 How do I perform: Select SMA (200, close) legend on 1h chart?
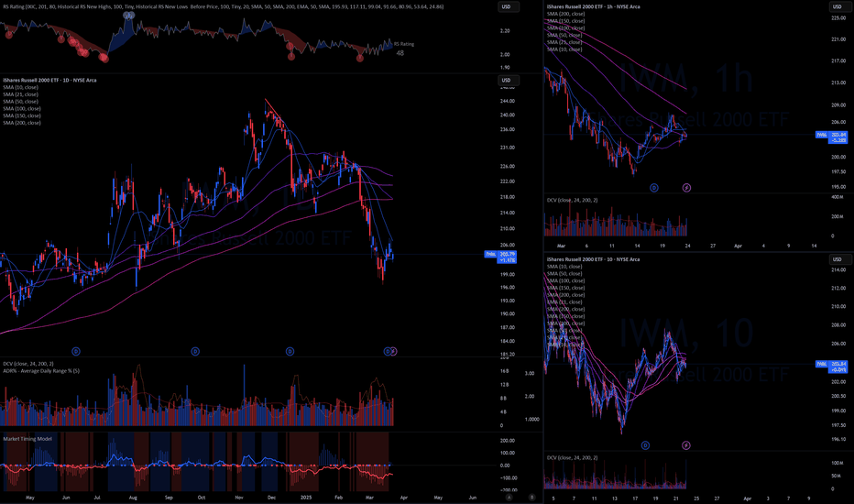[566, 14]
